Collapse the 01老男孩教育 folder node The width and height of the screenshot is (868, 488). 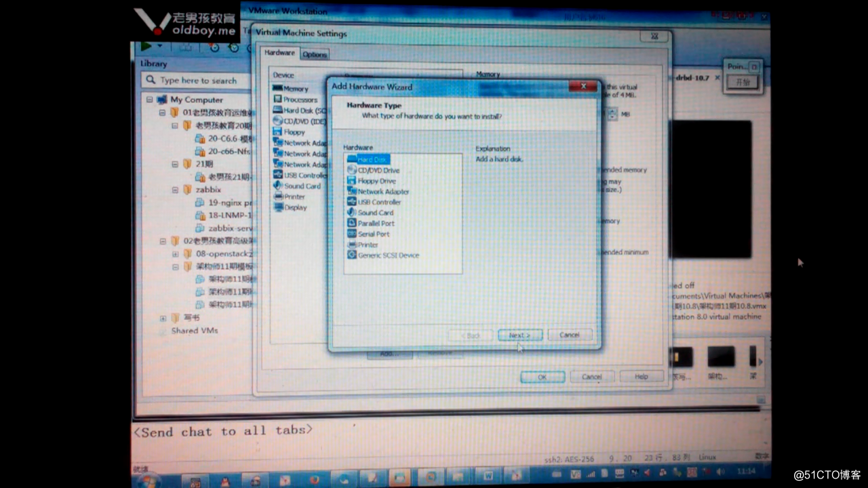click(163, 113)
